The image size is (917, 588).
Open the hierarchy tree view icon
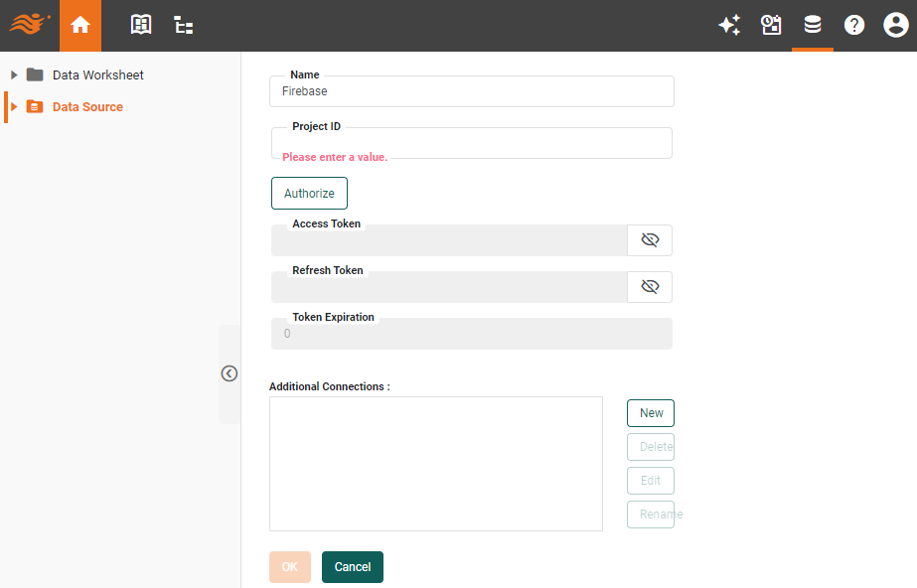coord(183,25)
